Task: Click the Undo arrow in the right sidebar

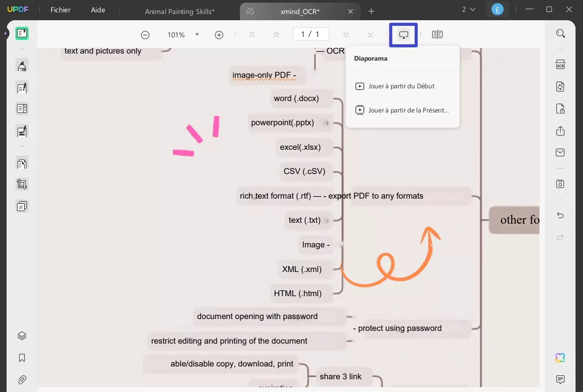Action: [x=560, y=215]
